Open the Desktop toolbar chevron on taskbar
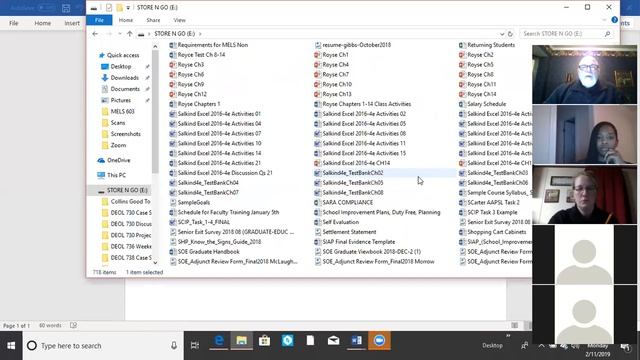This screenshot has width=640, height=360. [x=508, y=336]
